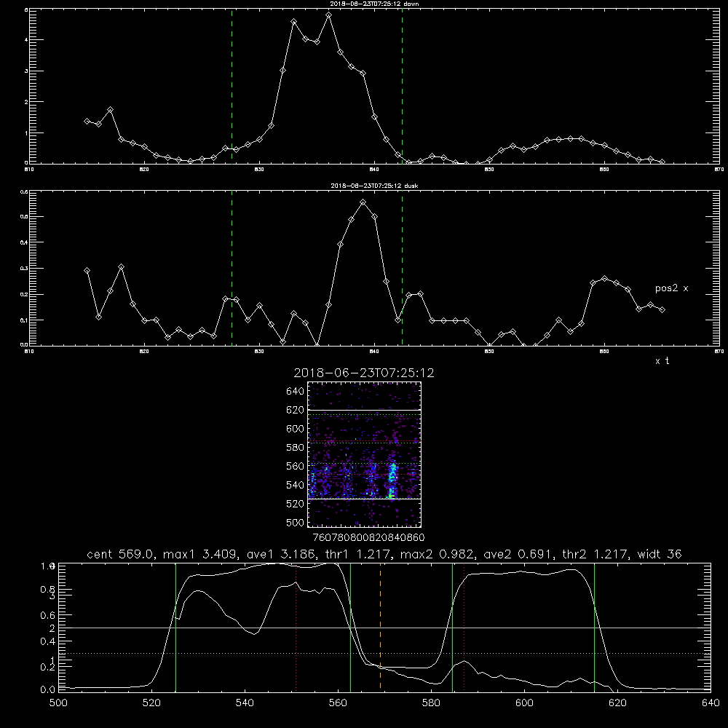Click x-axis label 560 on bottom plot

(x=338, y=703)
